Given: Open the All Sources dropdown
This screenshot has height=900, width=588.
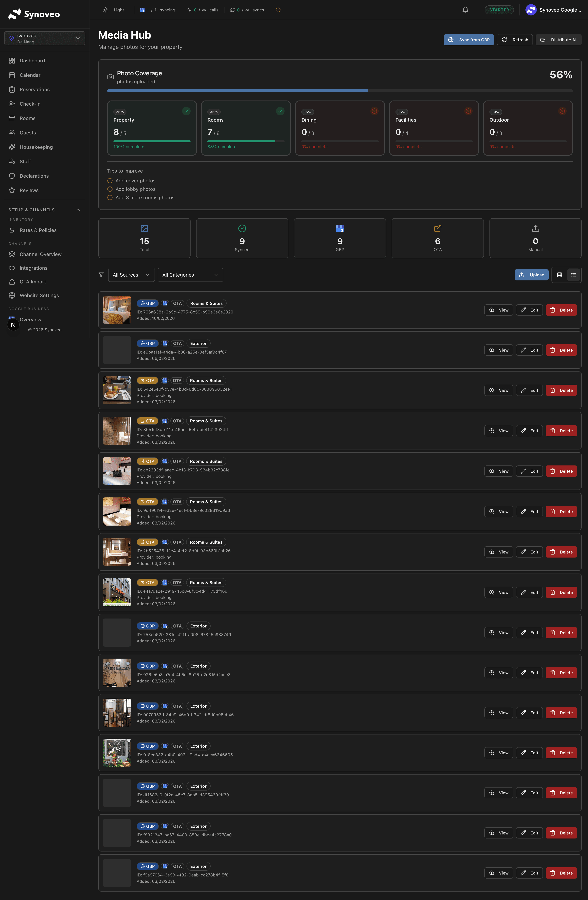Looking at the screenshot, I should click(131, 274).
